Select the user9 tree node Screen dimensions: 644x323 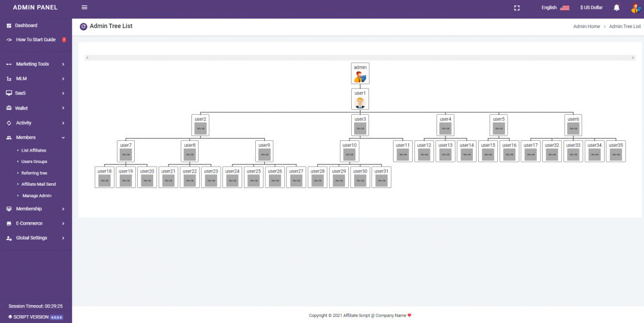pos(264,151)
